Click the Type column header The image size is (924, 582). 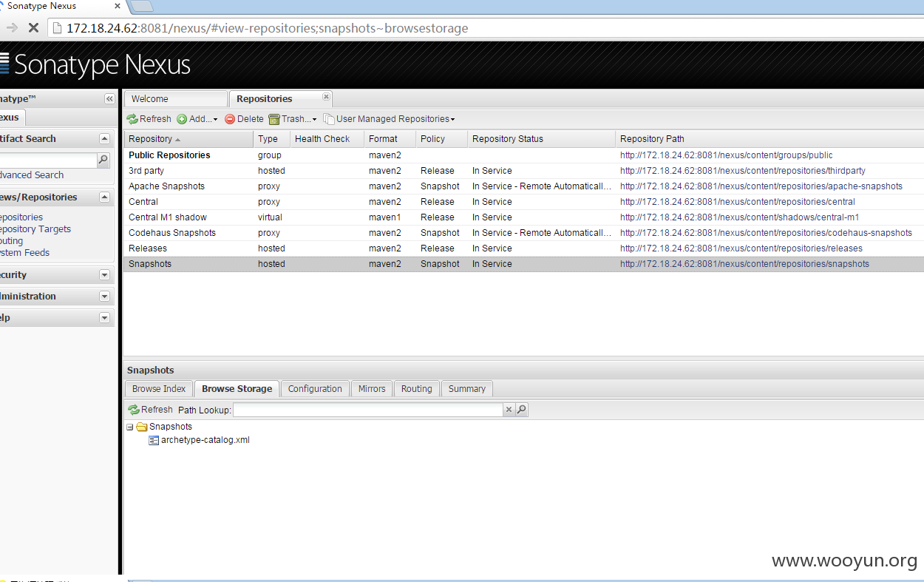click(271, 139)
